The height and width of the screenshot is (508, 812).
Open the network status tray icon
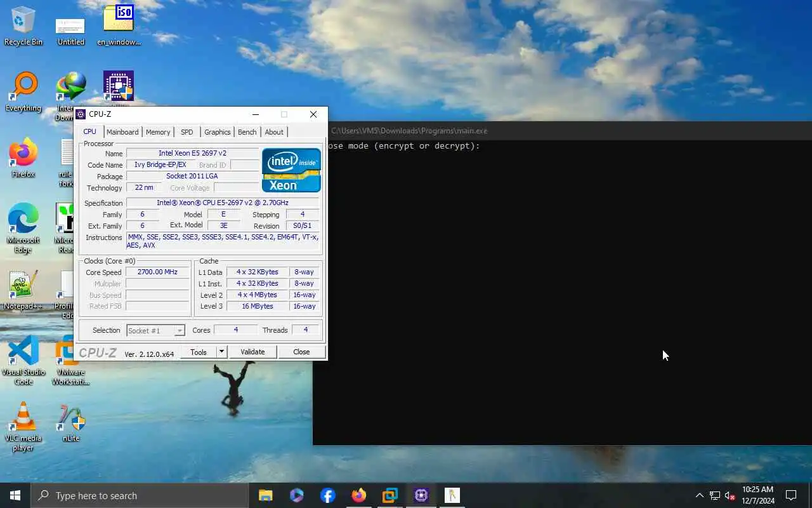point(715,495)
